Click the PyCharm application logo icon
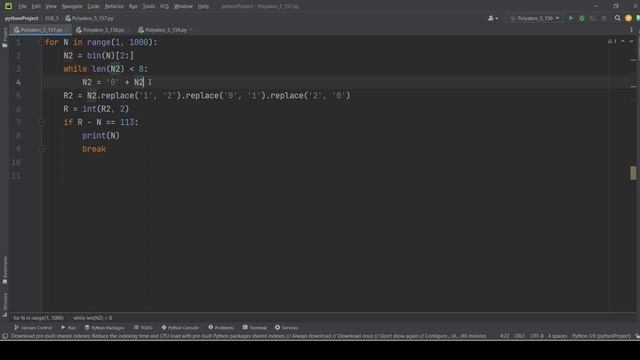This screenshot has height=360, width=640. (x=8, y=6)
